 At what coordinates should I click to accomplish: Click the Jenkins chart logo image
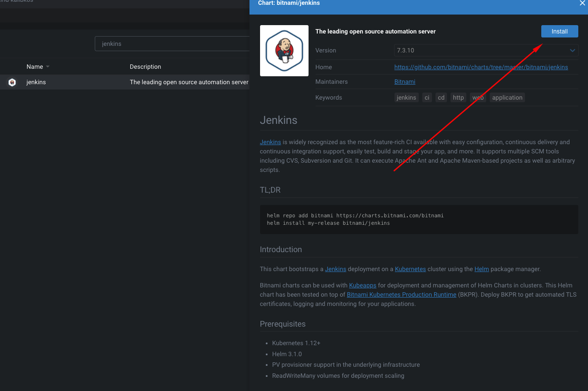click(284, 51)
